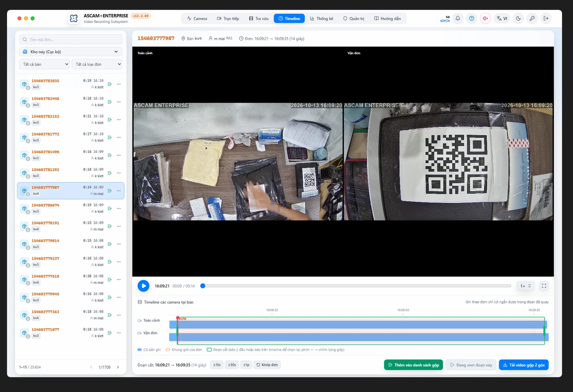
Task: Open more options for selected order 154603777987
Action: [119, 191]
